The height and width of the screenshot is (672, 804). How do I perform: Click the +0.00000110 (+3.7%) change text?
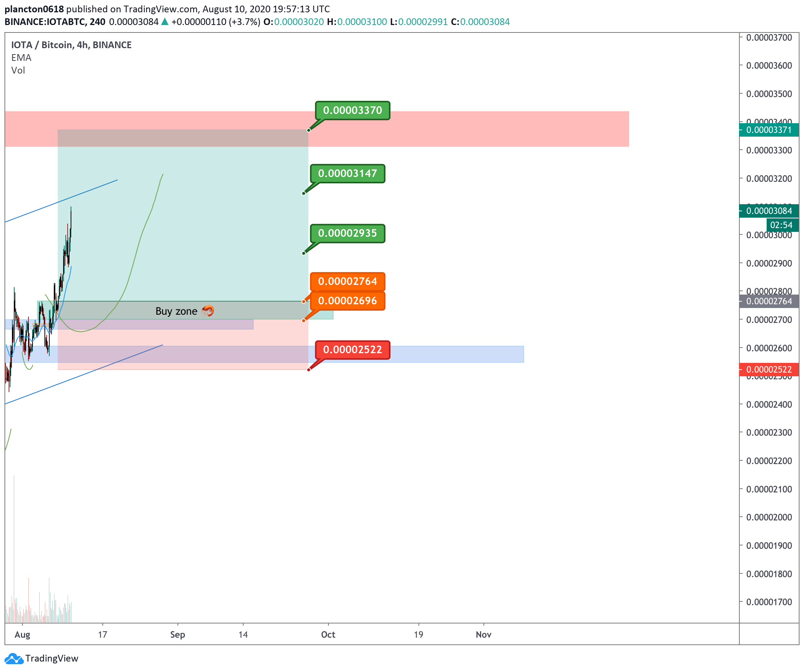point(216,22)
